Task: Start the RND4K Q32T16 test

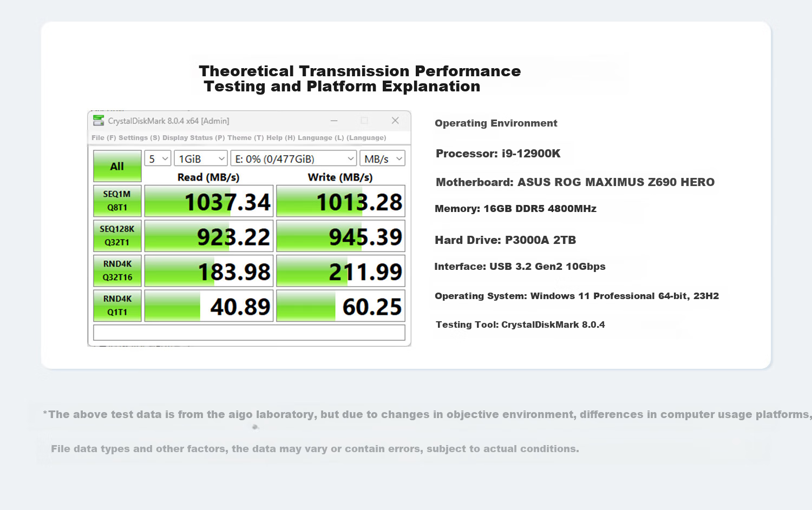Action: click(117, 270)
